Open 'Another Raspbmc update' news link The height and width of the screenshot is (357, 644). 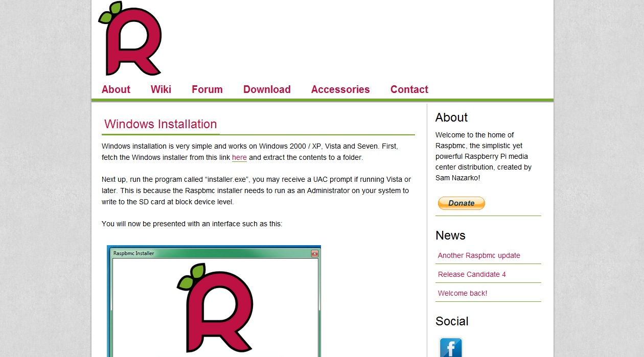479,255
